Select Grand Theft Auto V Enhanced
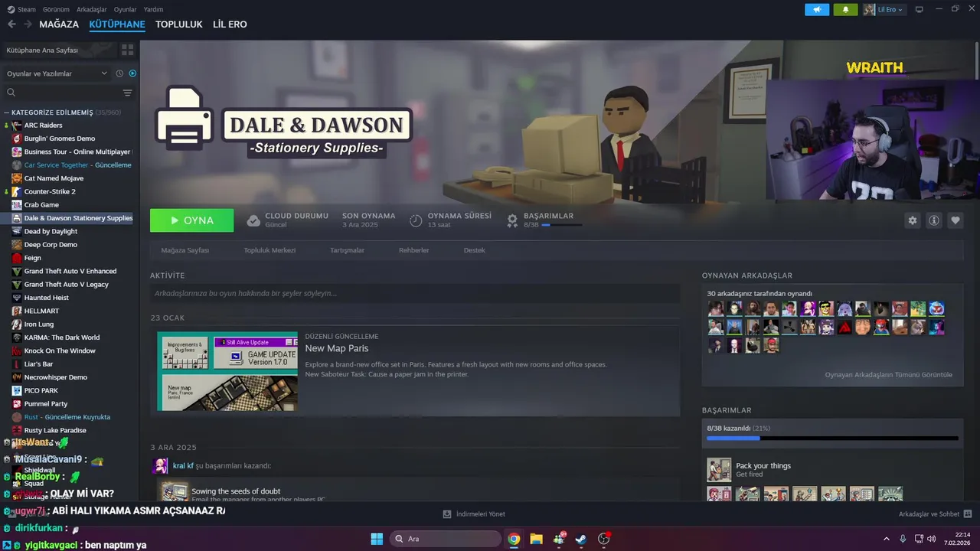 pyautogui.click(x=69, y=271)
